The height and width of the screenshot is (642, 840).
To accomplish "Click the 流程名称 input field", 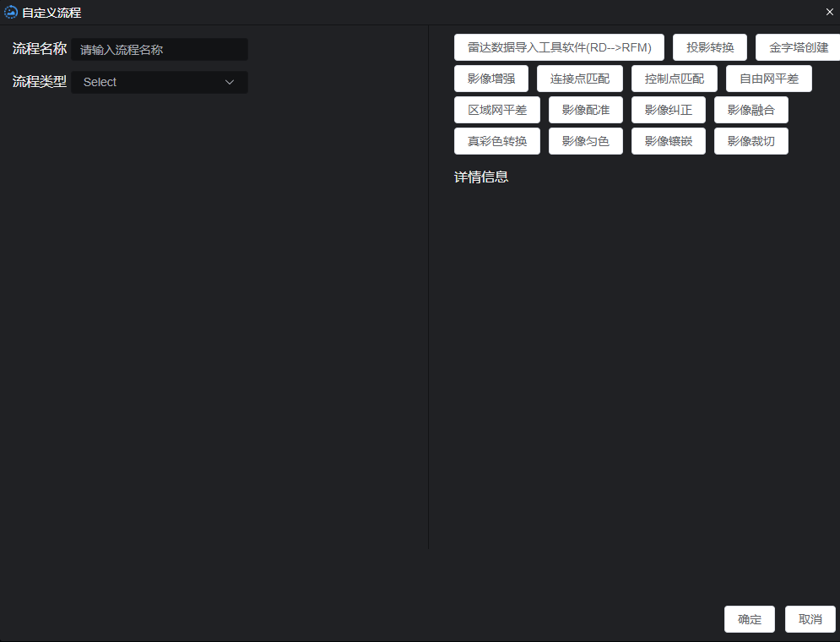I will tap(160, 50).
